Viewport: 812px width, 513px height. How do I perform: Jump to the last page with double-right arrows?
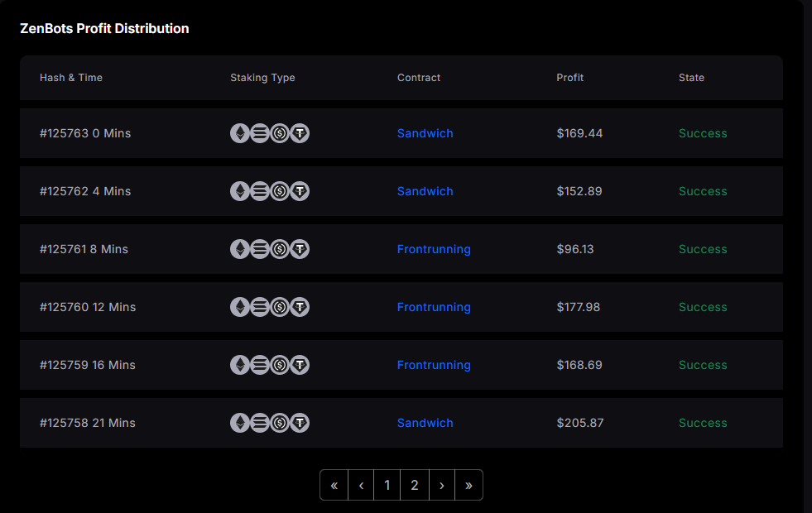pos(468,485)
